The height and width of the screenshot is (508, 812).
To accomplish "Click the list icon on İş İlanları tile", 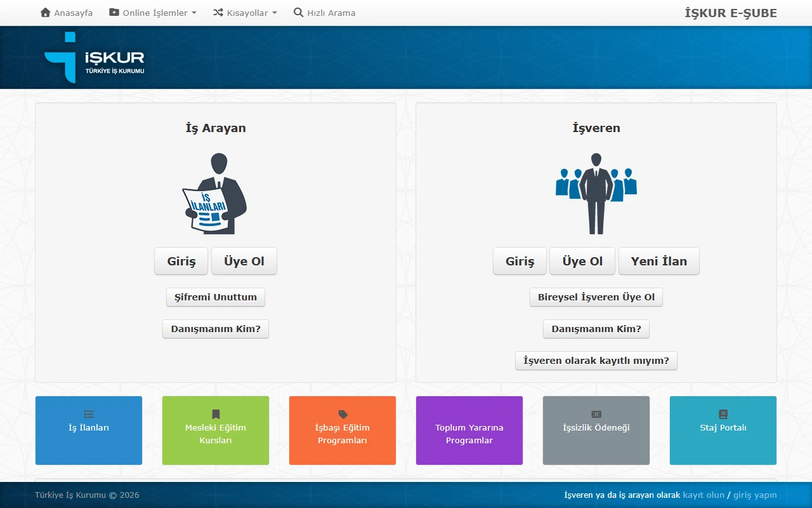I will (x=89, y=414).
